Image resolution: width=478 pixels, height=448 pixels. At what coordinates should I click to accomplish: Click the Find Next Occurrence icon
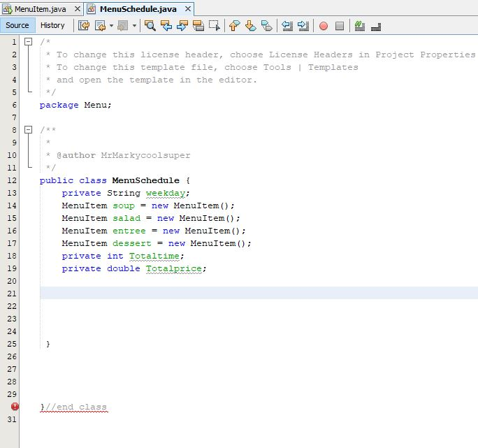click(182, 26)
